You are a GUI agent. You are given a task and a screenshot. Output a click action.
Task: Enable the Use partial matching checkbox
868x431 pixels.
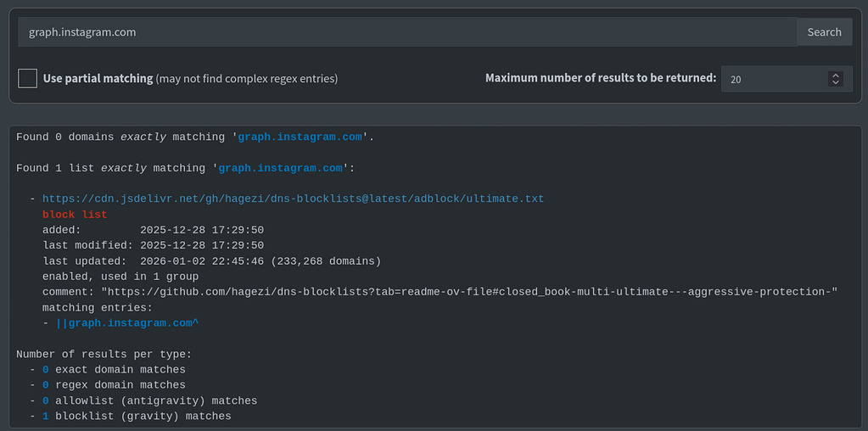tap(28, 79)
